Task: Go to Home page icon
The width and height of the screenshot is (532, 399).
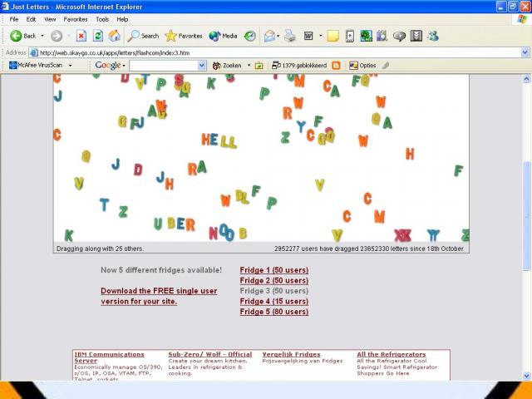Action: (115, 36)
